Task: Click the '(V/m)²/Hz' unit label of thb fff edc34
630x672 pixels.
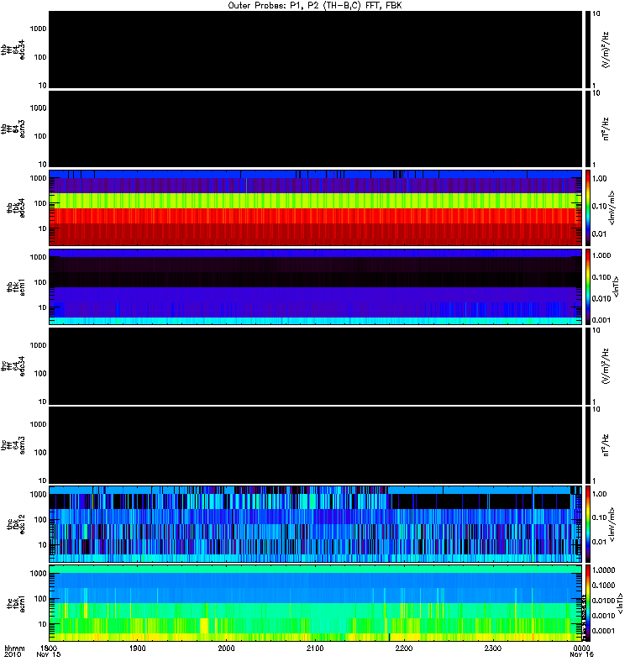Action: [x=606, y=50]
